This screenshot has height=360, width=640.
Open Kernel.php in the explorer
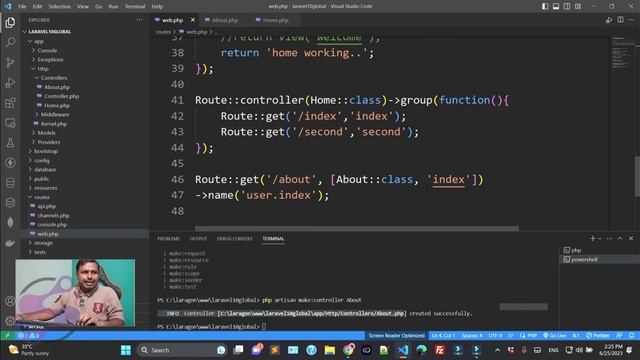[53, 124]
